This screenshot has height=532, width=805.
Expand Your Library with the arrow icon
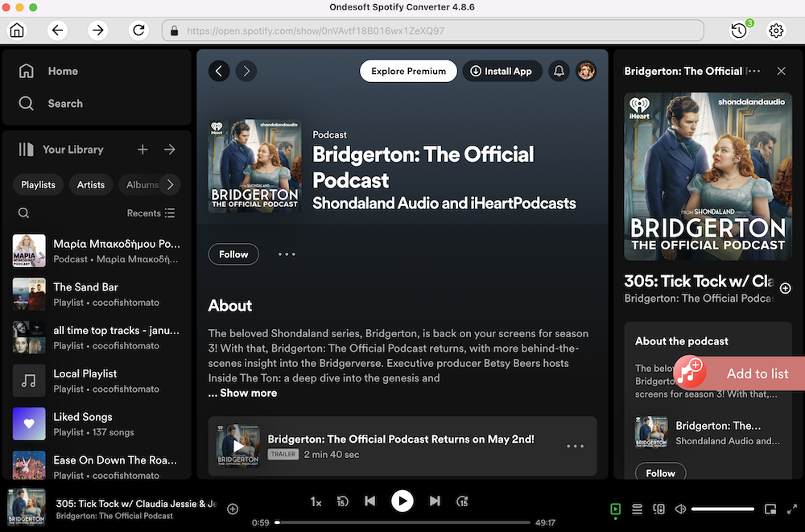170,150
